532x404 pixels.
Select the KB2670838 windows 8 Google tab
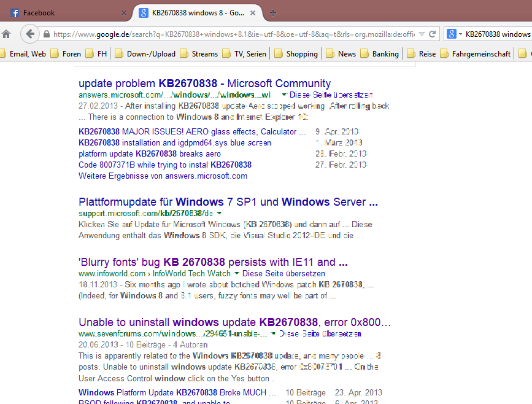point(198,13)
